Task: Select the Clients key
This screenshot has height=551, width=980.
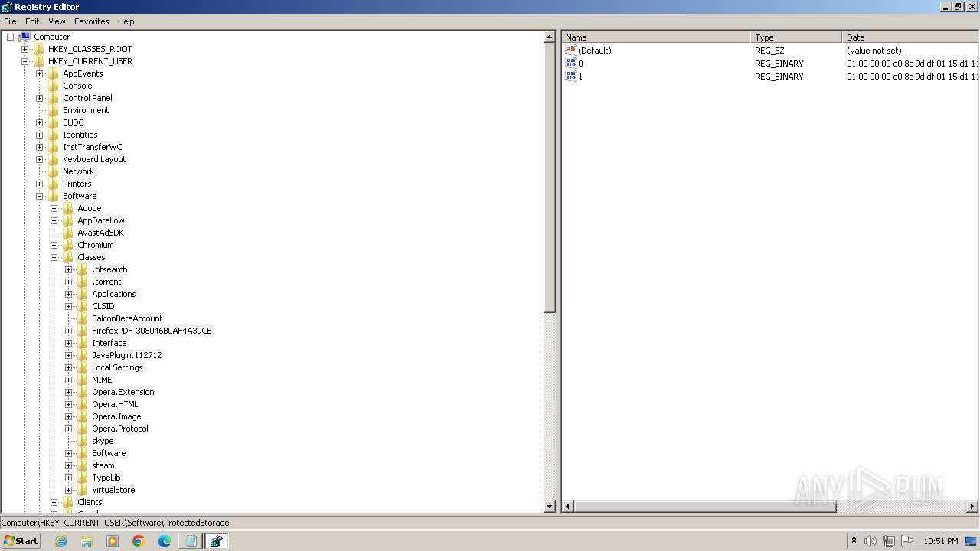Action: click(90, 502)
